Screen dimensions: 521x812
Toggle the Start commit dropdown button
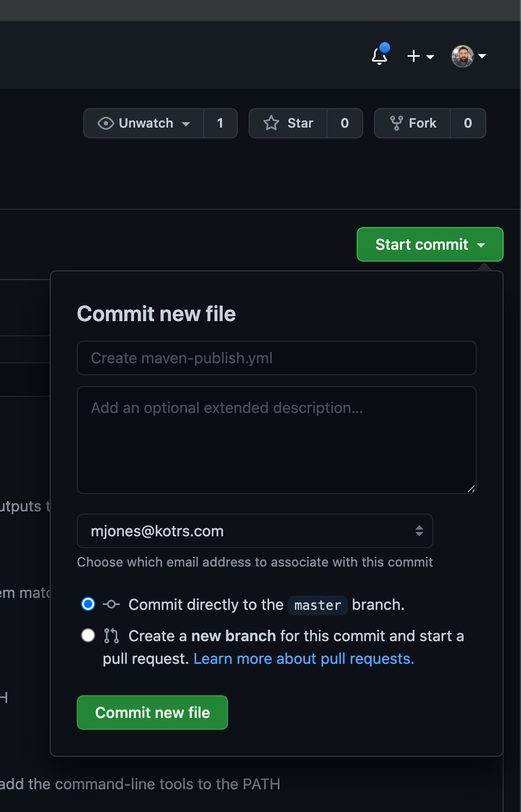coord(430,244)
